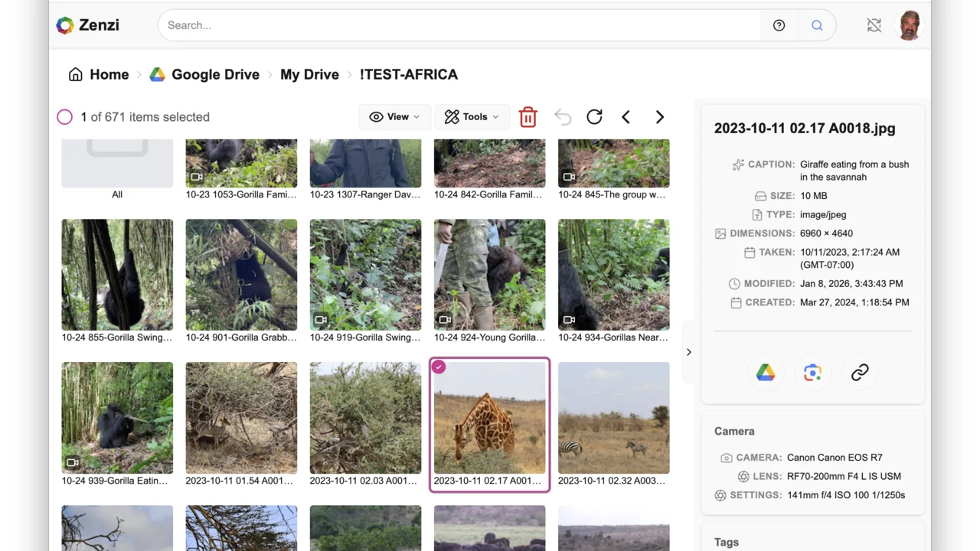Click the search input field
The height and width of the screenshot is (551, 980).
click(x=459, y=25)
